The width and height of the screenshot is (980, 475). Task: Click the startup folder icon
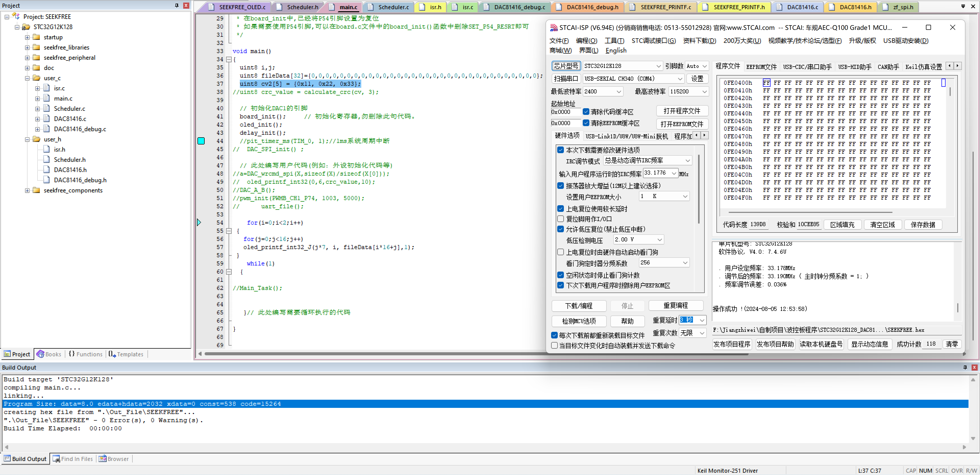(x=36, y=37)
